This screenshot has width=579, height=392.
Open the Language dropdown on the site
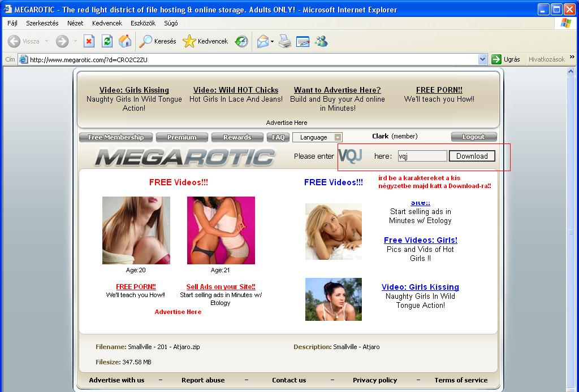(317, 137)
